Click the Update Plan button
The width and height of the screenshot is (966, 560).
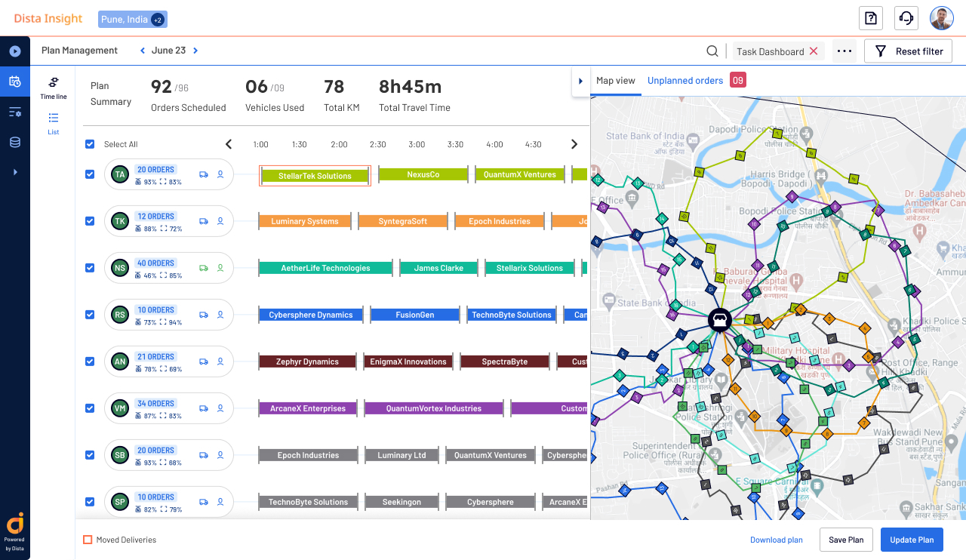coord(912,540)
